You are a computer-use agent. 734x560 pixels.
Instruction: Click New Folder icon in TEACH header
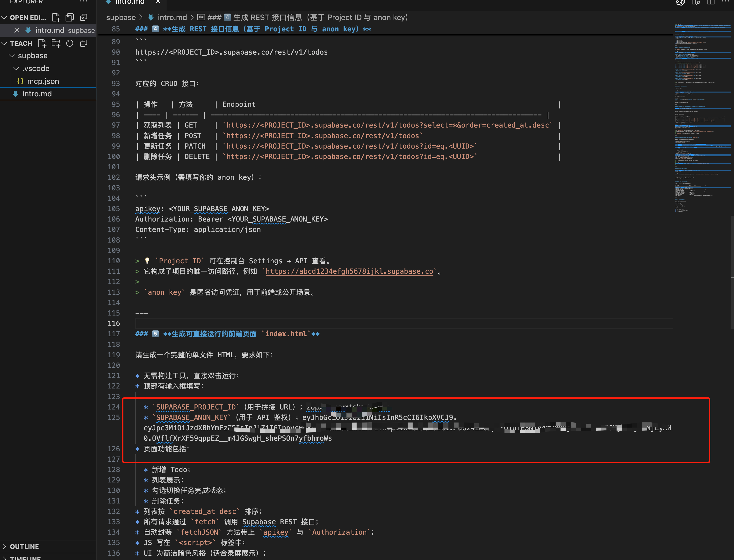(56, 43)
